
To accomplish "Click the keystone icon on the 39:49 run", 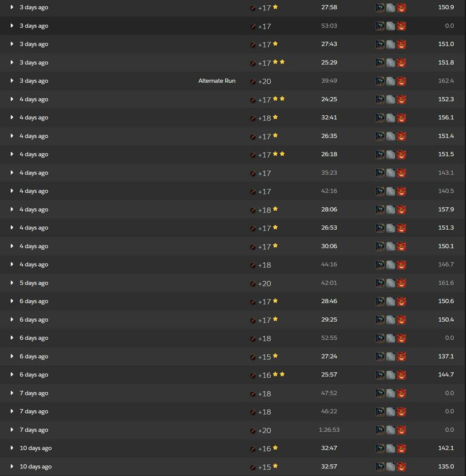I will pos(253,81).
